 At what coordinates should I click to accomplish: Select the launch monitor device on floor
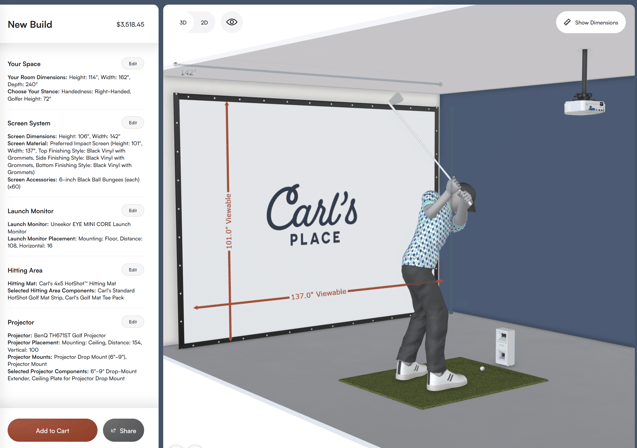point(505,346)
